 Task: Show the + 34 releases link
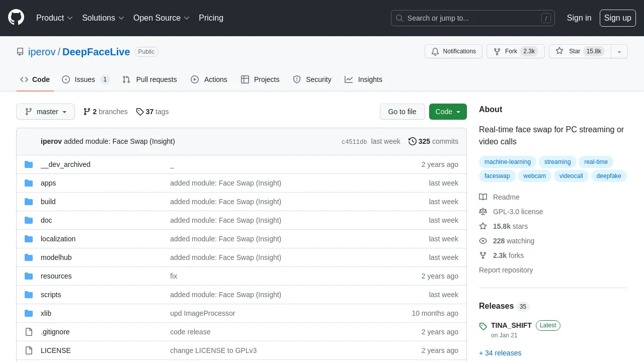pos(500,353)
